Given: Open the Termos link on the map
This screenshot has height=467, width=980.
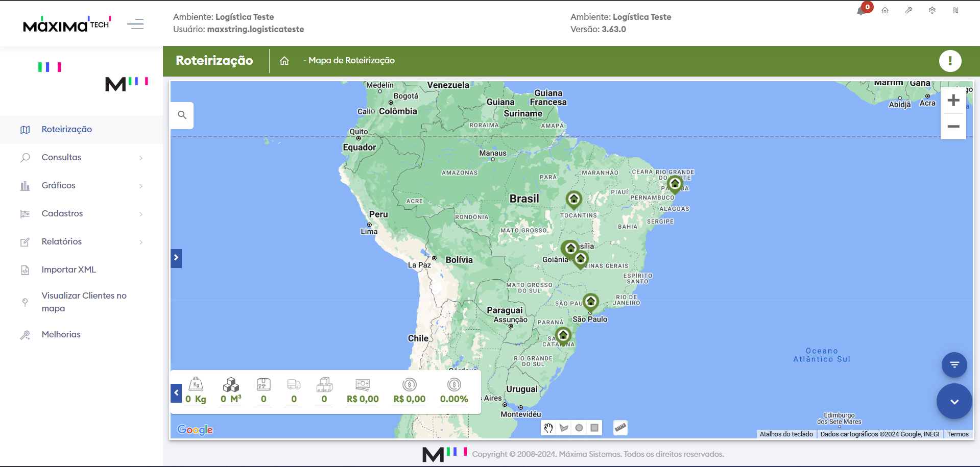Looking at the screenshot, I should click(958, 434).
